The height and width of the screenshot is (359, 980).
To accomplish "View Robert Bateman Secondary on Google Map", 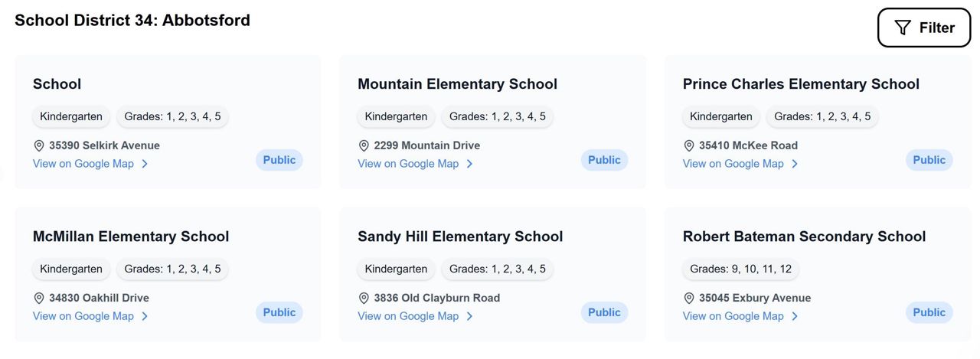I will [x=733, y=316].
